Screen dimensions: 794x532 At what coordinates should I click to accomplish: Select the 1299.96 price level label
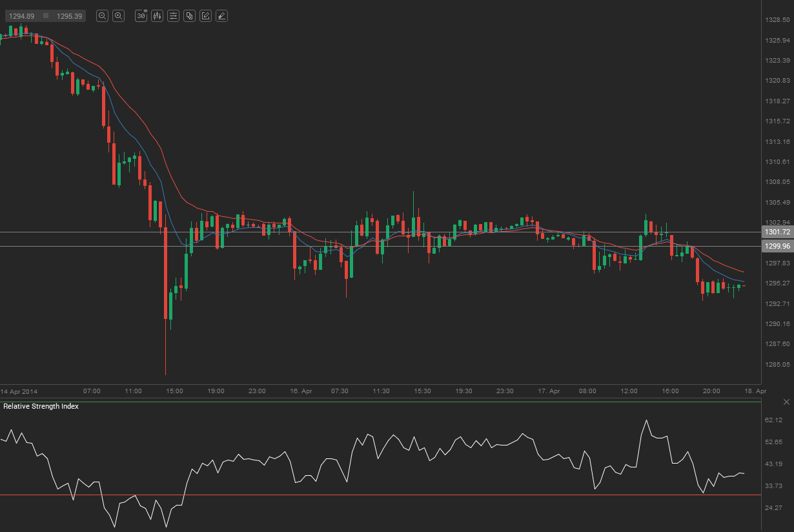(777, 246)
